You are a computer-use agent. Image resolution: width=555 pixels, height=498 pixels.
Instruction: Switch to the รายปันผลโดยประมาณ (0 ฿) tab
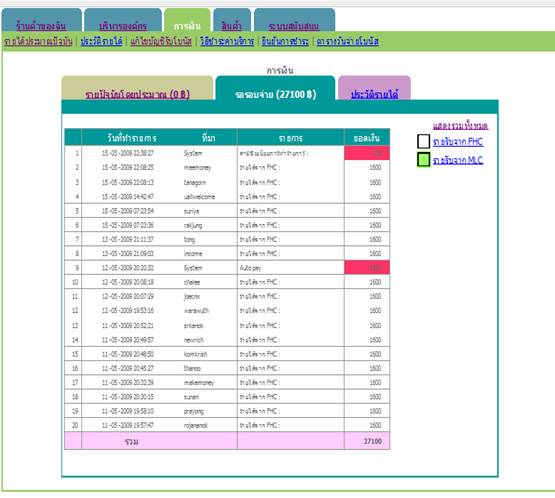[137, 94]
